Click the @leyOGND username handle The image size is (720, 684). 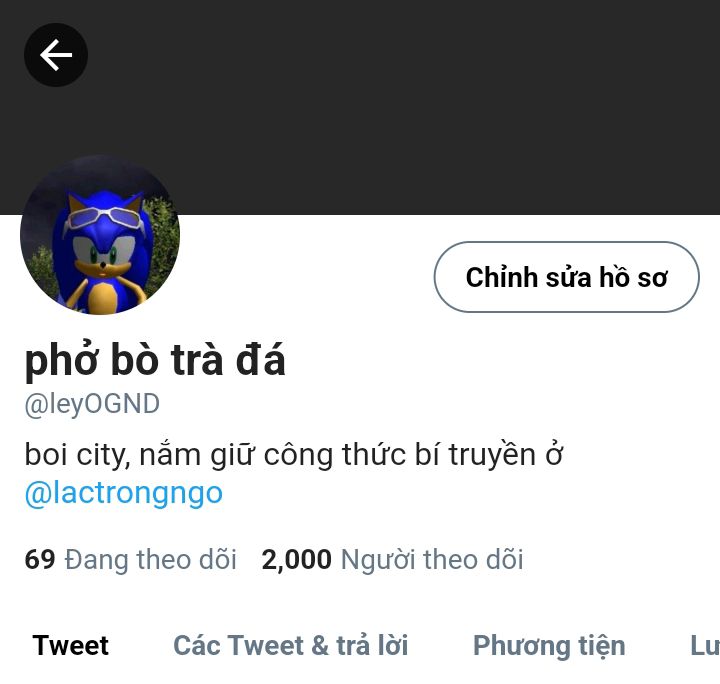(92, 404)
